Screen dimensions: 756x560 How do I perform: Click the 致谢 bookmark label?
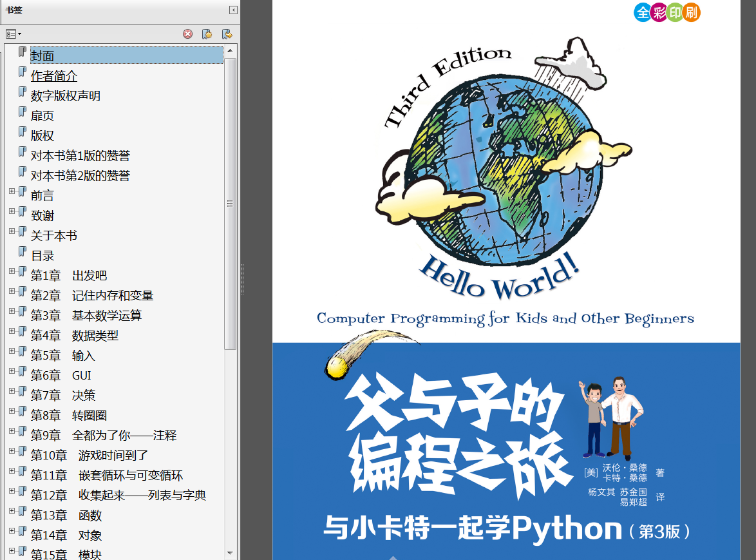coord(43,216)
